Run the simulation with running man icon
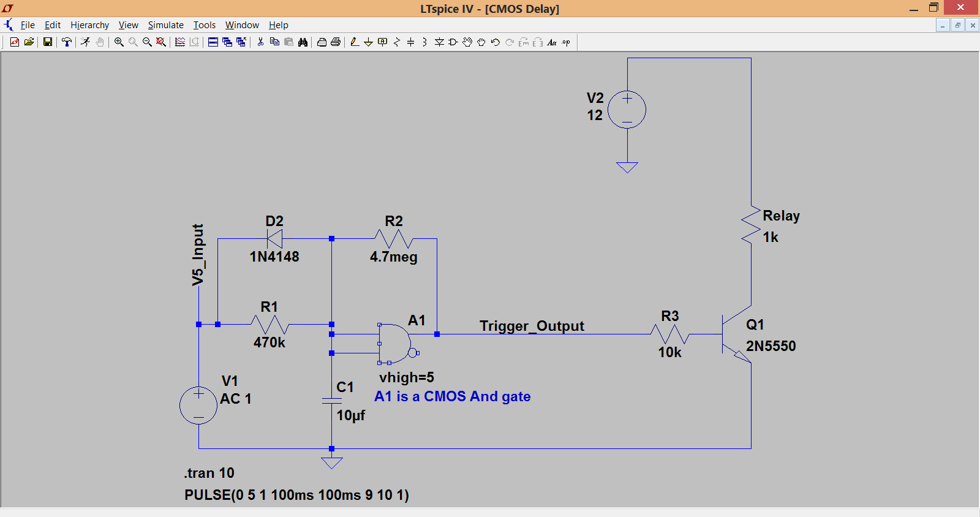 (85, 42)
